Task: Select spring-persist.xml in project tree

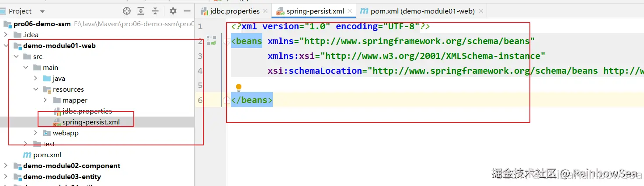Action: (x=91, y=122)
